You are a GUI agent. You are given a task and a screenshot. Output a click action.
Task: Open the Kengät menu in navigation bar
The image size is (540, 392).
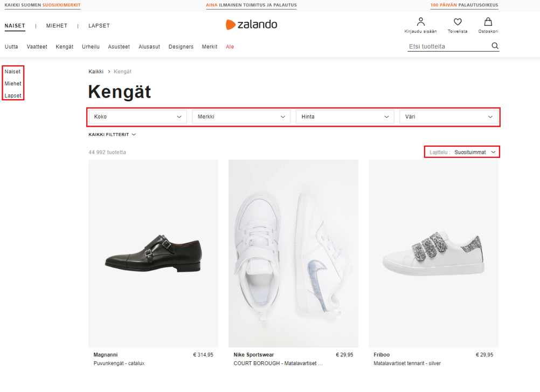(64, 47)
